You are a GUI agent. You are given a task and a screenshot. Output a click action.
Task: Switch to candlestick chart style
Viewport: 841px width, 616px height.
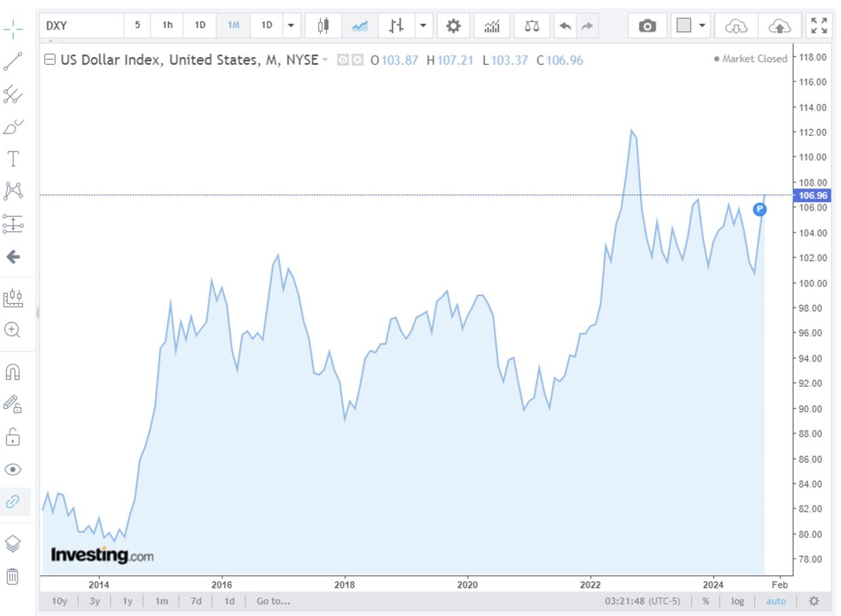click(x=323, y=26)
